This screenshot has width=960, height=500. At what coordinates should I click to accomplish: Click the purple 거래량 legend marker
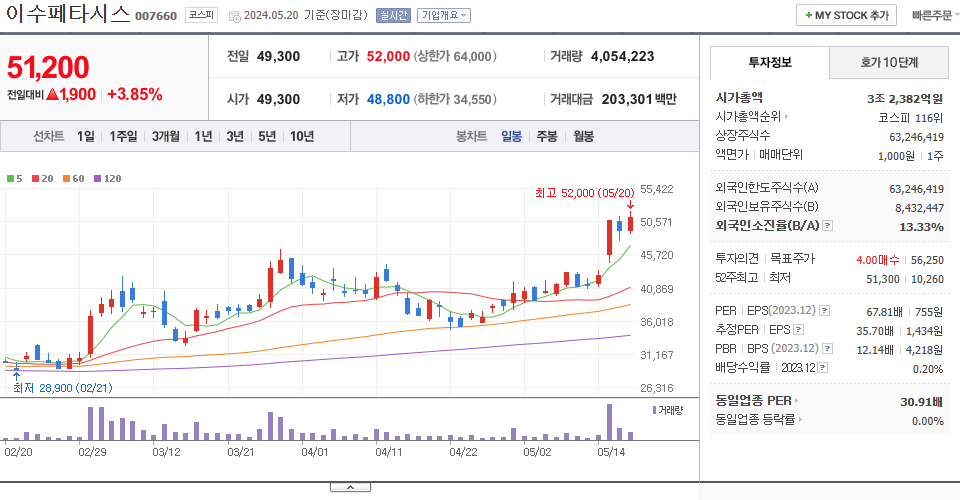[654, 410]
